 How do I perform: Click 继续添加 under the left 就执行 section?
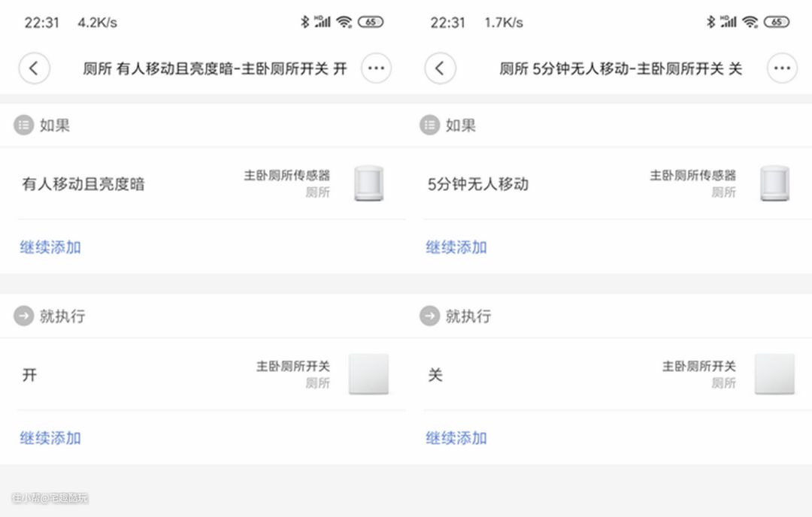click(50, 438)
